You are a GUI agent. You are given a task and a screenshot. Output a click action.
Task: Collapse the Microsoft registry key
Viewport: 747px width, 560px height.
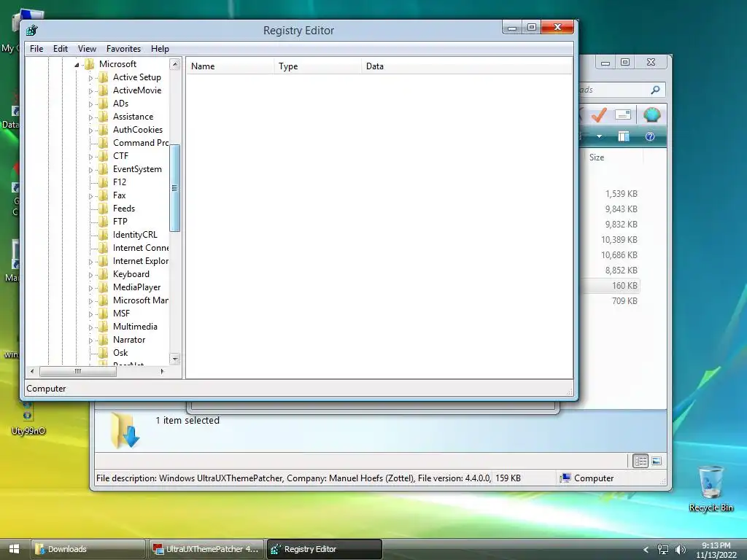pyautogui.click(x=77, y=65)
